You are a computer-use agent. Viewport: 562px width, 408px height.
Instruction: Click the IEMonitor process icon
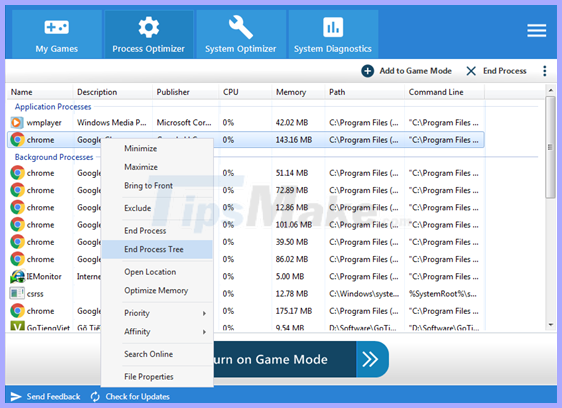(x=17, y=276)
